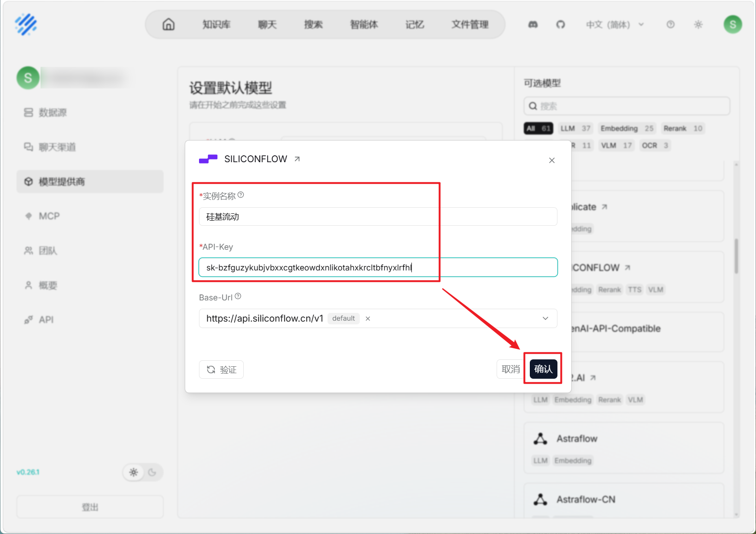The image size is (756, 534).
Task: Click the 取消 cancel button
Action: tap(510, 369)
